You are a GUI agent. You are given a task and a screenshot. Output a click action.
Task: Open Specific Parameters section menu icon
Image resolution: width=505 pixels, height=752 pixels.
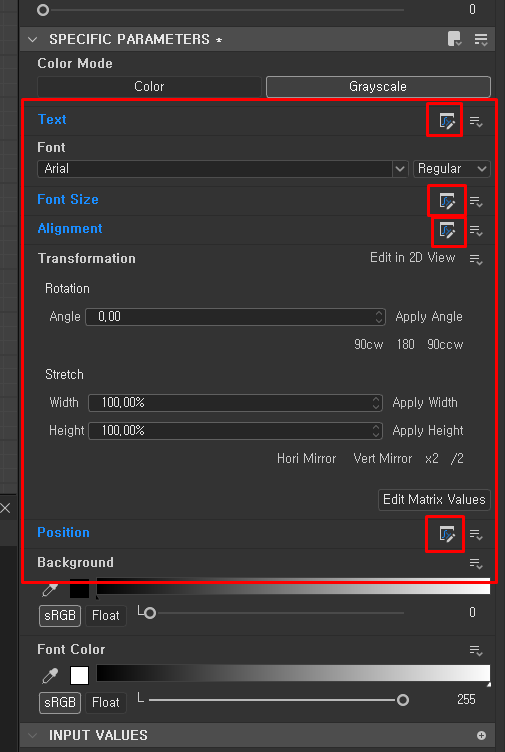tap(481, 39)
